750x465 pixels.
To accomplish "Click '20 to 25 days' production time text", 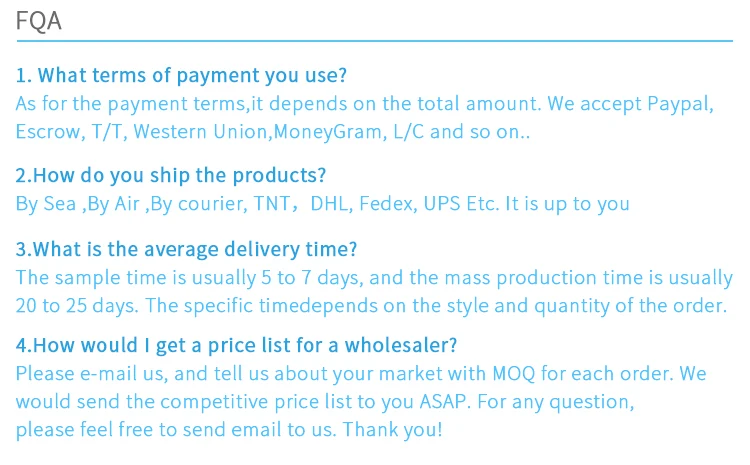I will 75,306.
